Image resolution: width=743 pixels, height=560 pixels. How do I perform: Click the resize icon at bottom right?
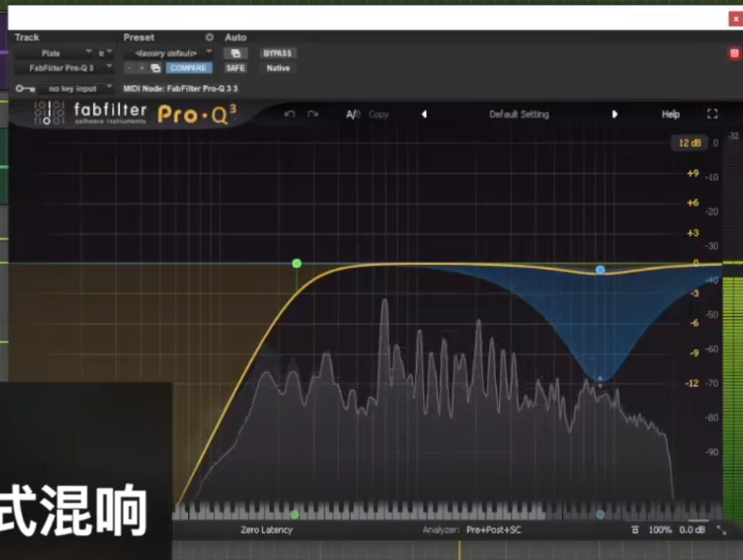[721, 530]
